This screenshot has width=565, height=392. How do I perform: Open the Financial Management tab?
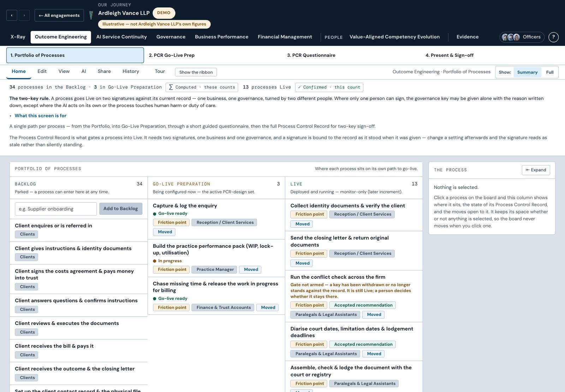(285, 37)
